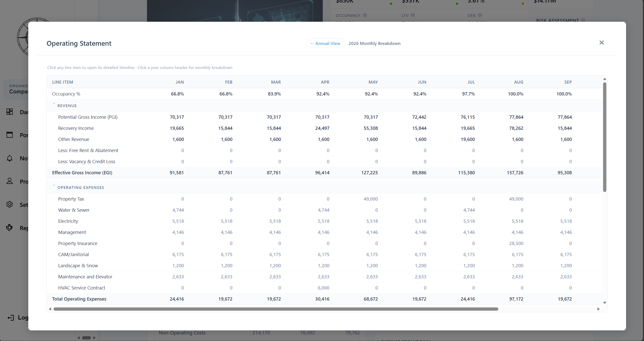Click the OER info icon

(x=480, y=15)
